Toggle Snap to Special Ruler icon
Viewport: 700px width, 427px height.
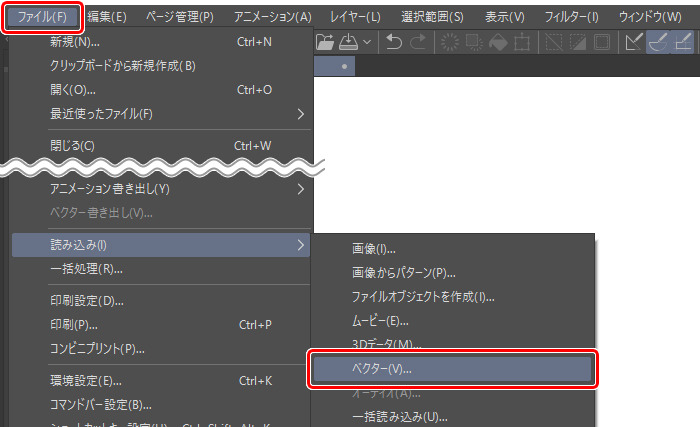pos(658,42)
